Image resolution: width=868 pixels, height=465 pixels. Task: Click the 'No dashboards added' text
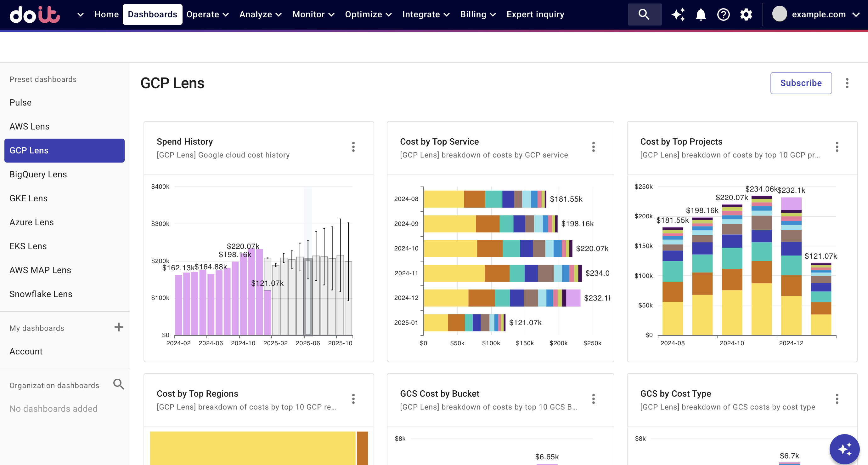[x=53, y=409]
